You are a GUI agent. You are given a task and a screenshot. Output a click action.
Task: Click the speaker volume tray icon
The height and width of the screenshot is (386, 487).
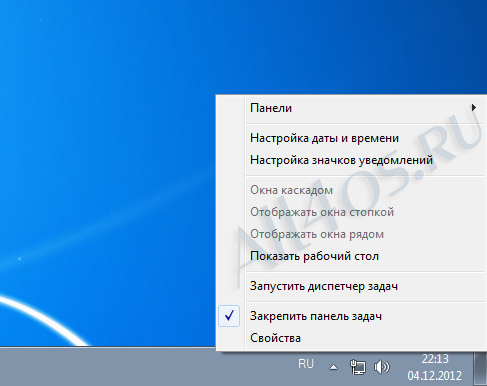point(382,367)
